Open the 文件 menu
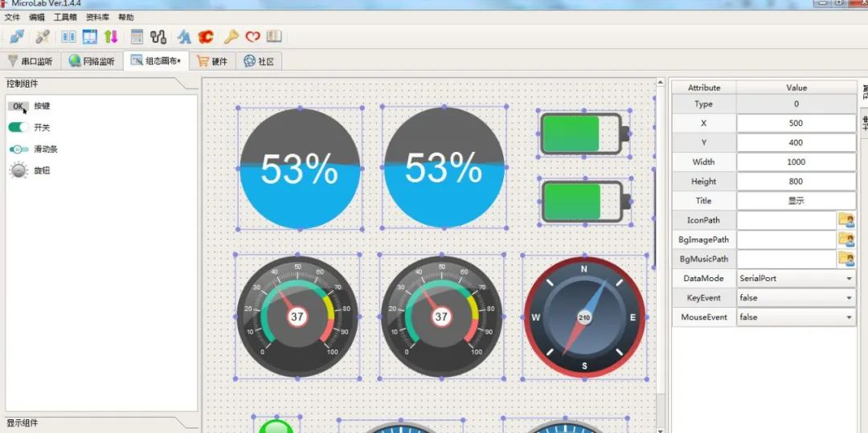The width and height of the screenshot is (868, 433). pyautogui.click(x=12, y=17)
